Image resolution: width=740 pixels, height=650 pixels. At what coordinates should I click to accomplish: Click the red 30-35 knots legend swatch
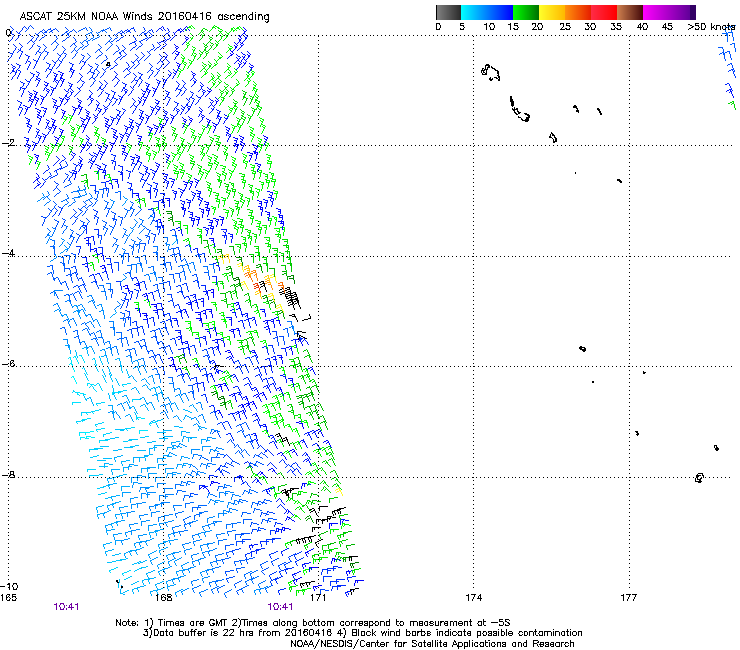pos(604,12)
